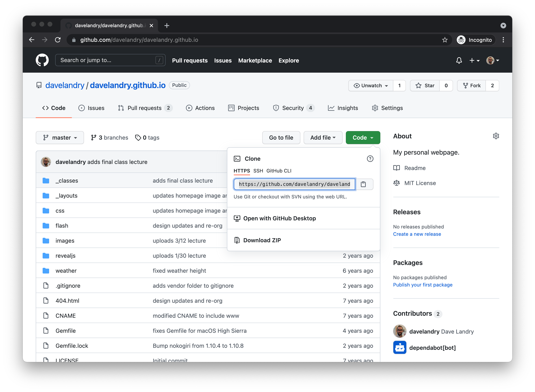Click browser forward arrow
The height and width of the screenshot is (392, 535).
(x=45, y=40)
